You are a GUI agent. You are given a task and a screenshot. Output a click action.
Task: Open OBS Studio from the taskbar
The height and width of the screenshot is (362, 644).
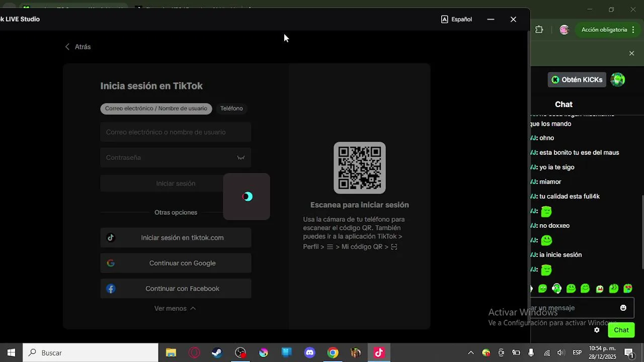(240, 353)
